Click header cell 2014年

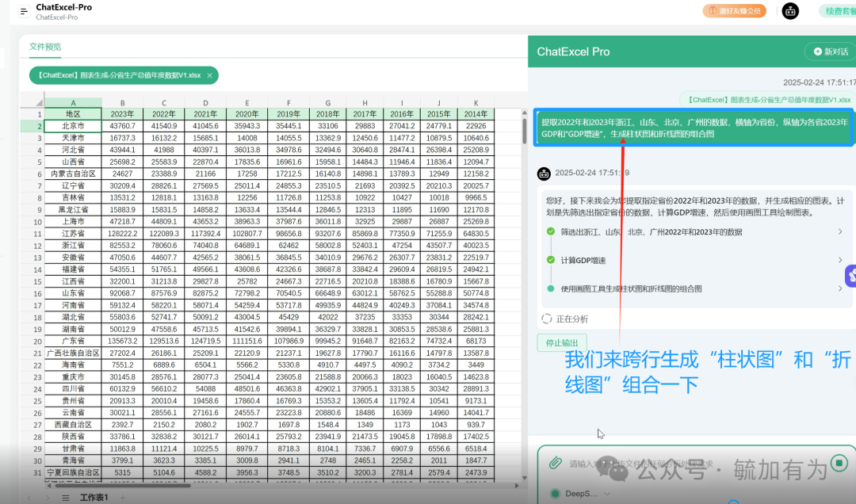click(476, 114)
